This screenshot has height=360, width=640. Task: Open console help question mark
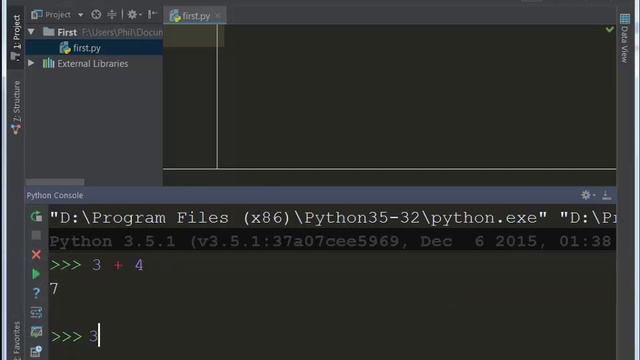click(36, 293)
